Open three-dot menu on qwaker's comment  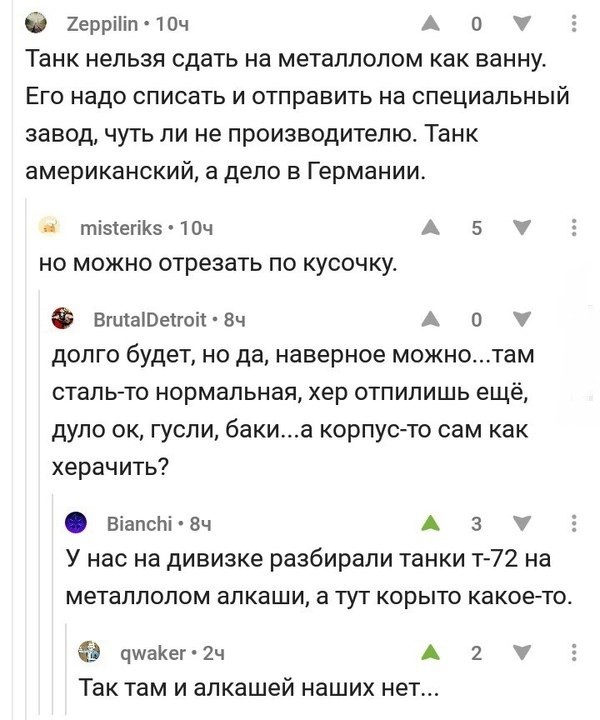point(572,654)
